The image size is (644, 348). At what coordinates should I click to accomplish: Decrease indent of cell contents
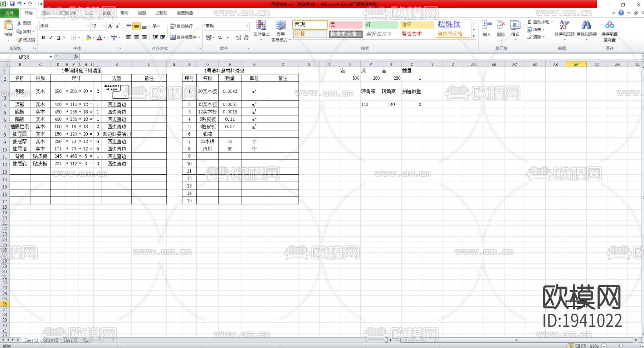tap(155, 38)
